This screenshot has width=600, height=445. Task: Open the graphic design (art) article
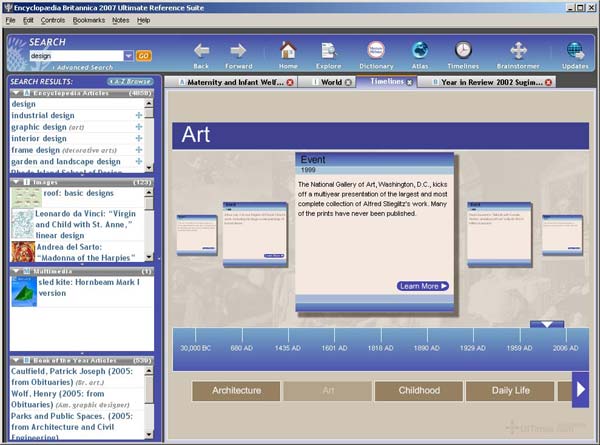tap(47, 127)
